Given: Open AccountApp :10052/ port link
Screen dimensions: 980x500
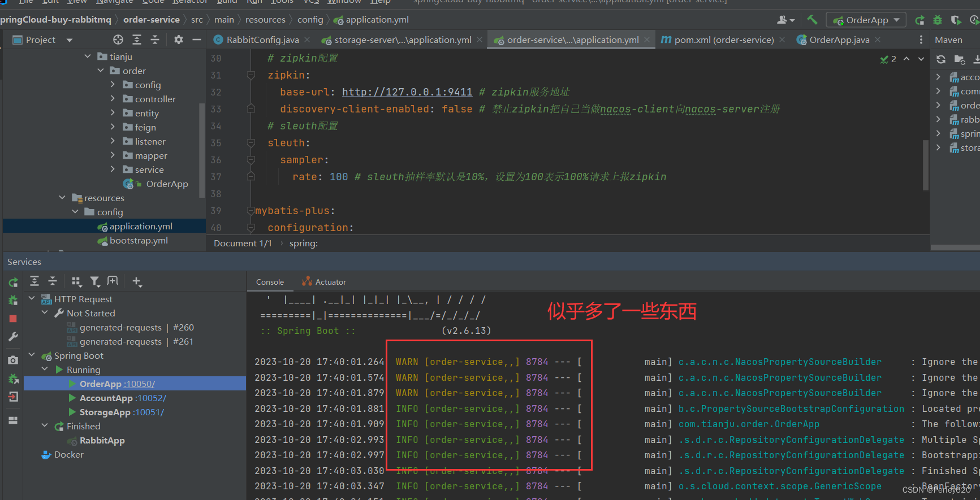Looking at the screenshot, I should pos(150,398).
